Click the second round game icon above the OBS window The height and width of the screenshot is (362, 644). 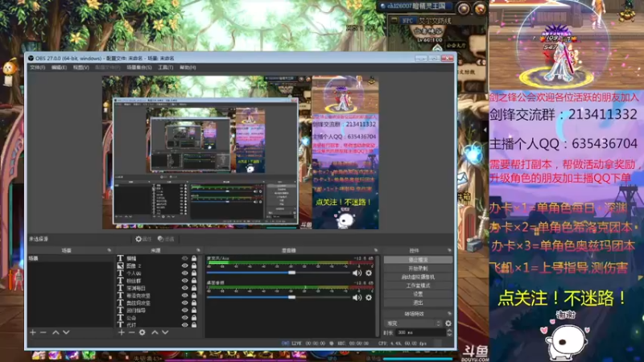pos(480,8)
